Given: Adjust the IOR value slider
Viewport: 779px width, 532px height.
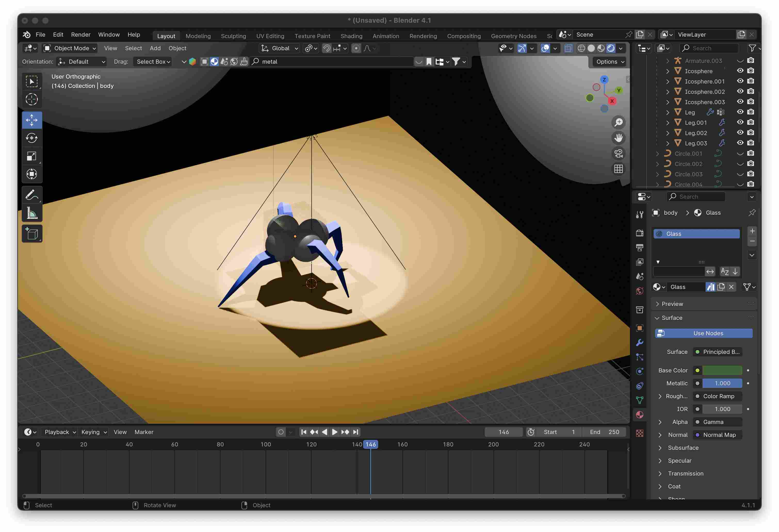Looking at the screenshot, I should 722,409.
